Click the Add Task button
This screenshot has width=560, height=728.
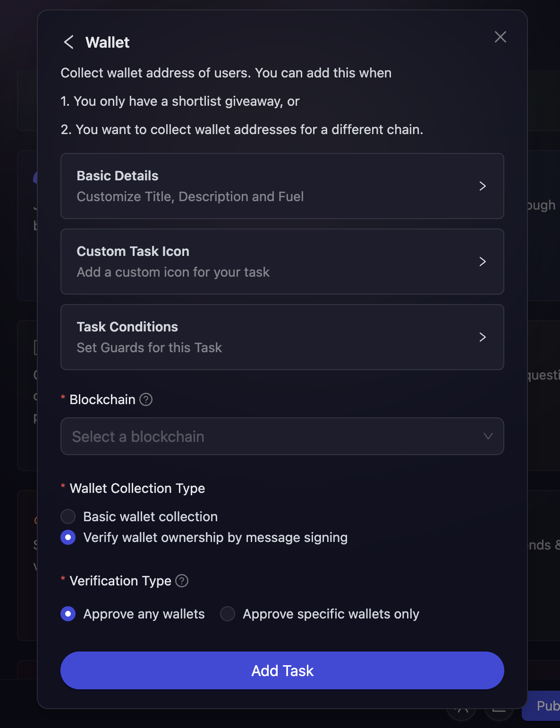coord(282,670)
